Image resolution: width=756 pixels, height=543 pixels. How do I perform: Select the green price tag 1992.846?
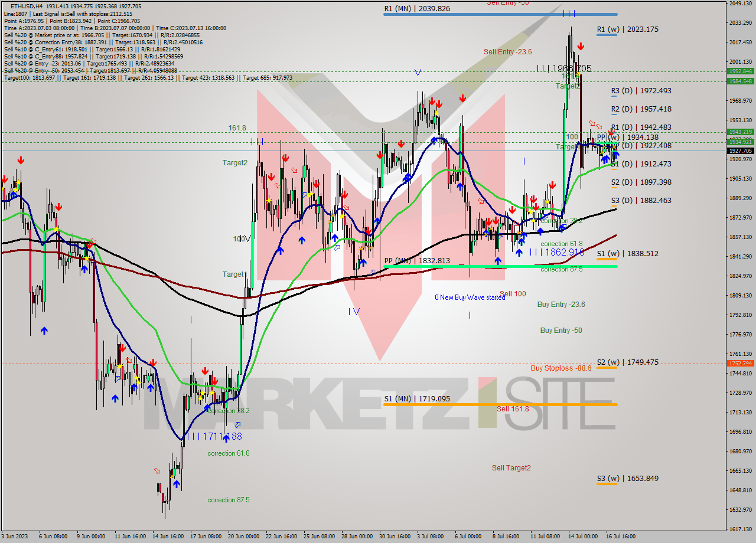point(741,71)
